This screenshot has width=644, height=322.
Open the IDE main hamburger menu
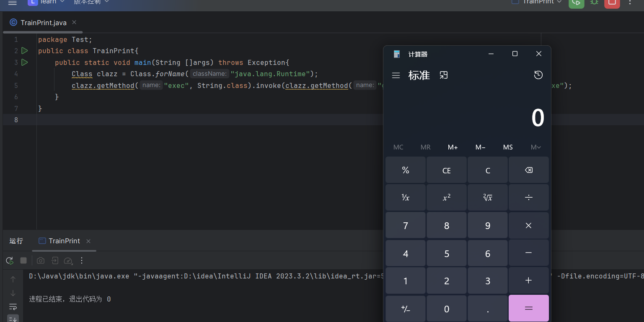click(13, 3)
